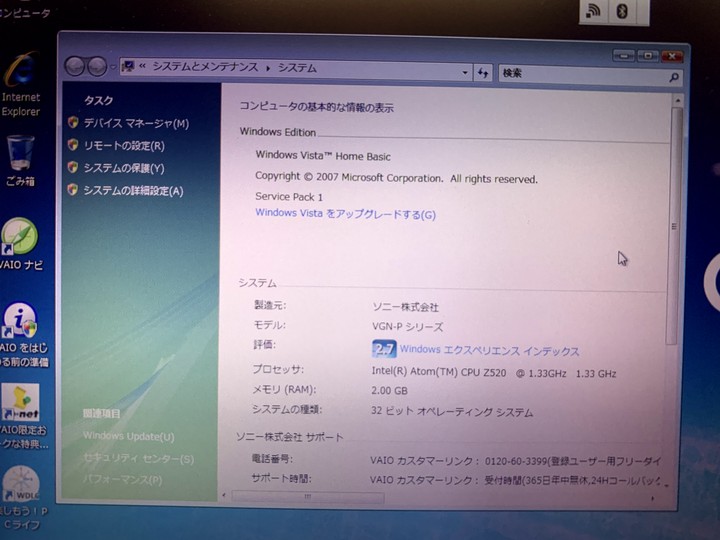
Task: Select システムとメンテナンス breadcrumb
Action: click(x=205, y=67)
